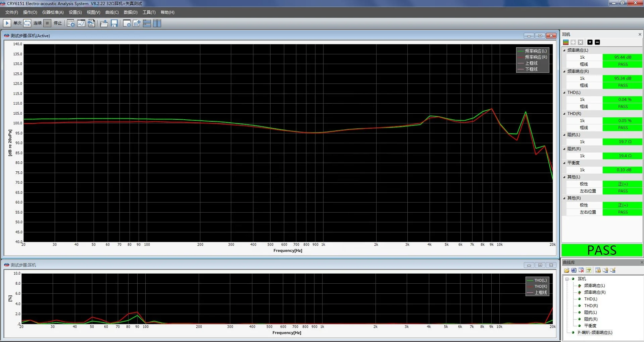Open the 工具(T) menu
The width and height of the screenshot is (644, 342).
[x=149, y=12]
